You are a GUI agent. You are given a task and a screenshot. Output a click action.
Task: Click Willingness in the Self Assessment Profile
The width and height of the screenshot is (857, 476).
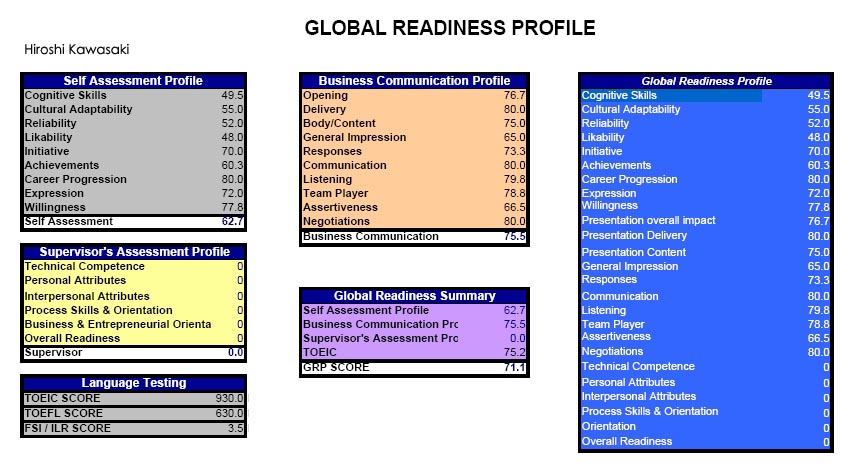tap(55, 208)
